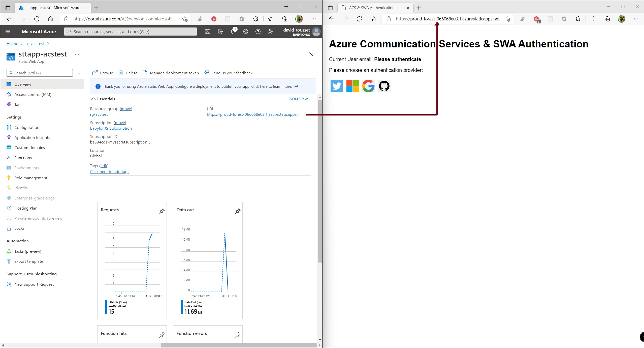Select Overview in left sidebar menu
Viewport: 644px width, 348px height.
pyautogui.click(x=23, y=84)
